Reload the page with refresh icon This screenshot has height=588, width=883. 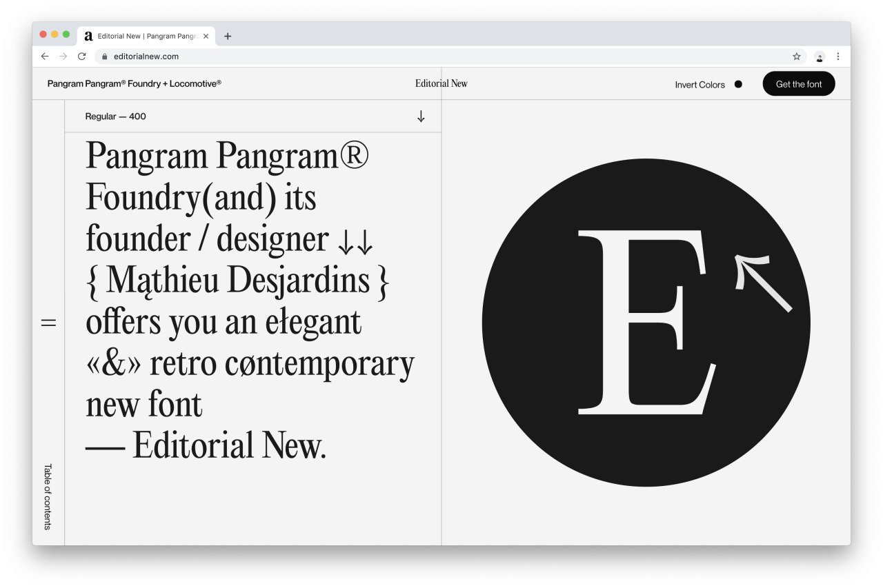point(81,57)
